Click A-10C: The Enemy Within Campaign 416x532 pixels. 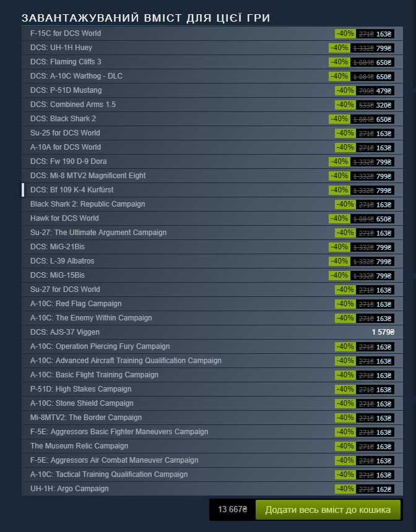tap(212, 319)
